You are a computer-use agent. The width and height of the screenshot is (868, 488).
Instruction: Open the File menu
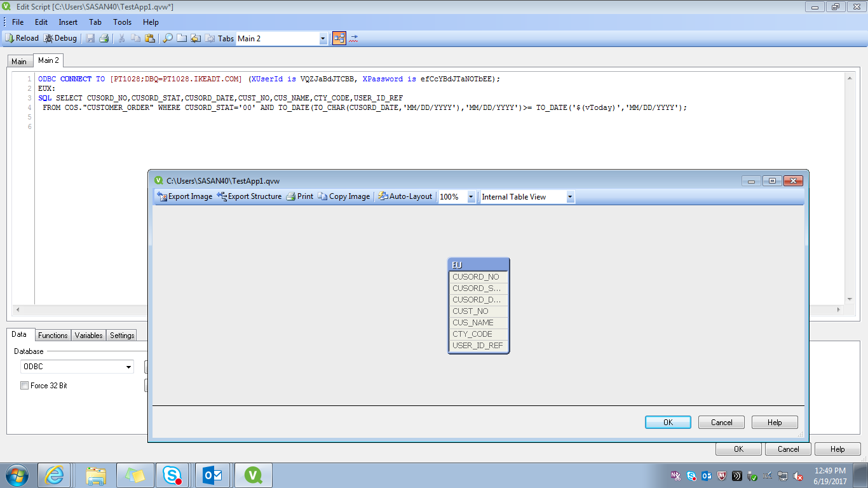(18, 22)
